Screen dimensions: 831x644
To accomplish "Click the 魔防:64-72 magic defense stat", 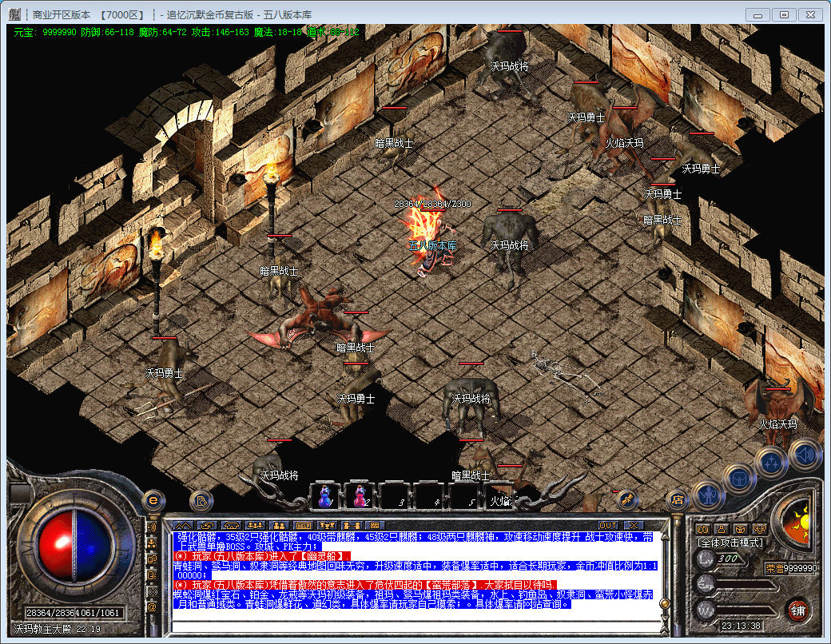I will 163,32.
